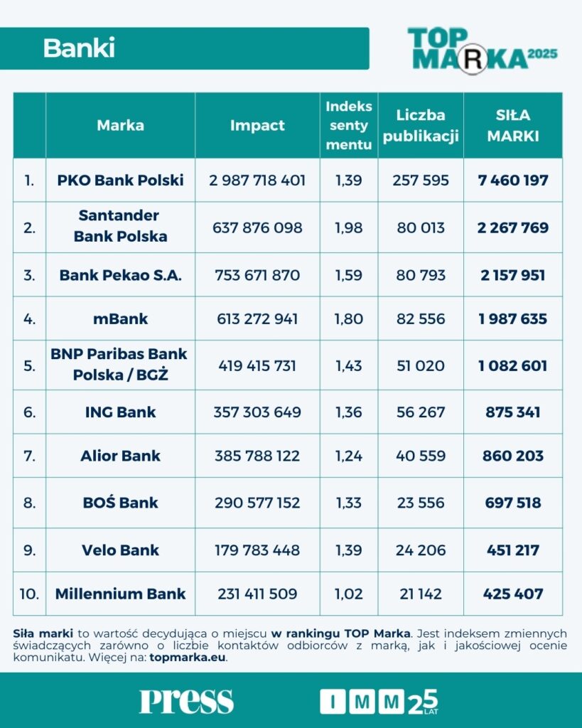The width and height of the screenshot is (582, 728).
Task: Click the SIŁA MARKI column header
Action: coord(513,125)
